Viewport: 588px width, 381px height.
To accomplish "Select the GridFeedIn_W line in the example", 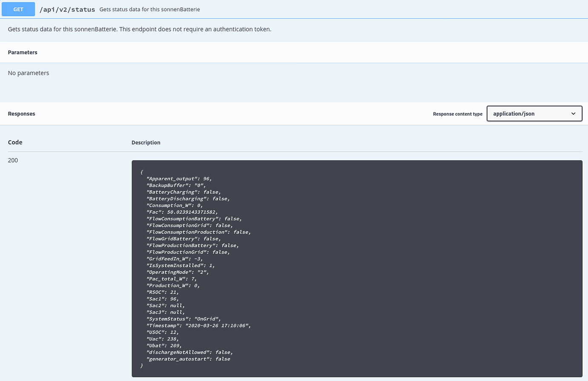I will click(x=177, y=259).
